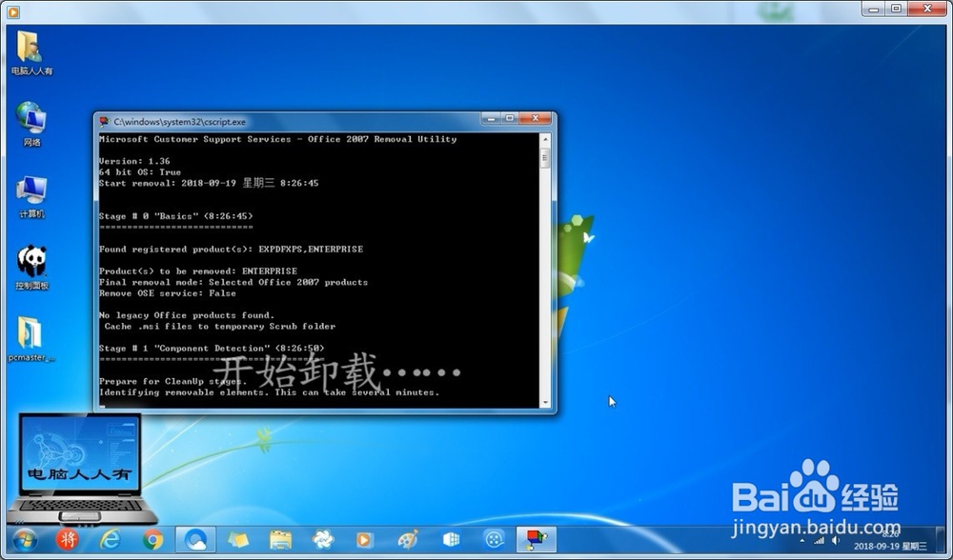Maximize the cscript.exe console window
The image size is (953, 560).
(510, 118)
